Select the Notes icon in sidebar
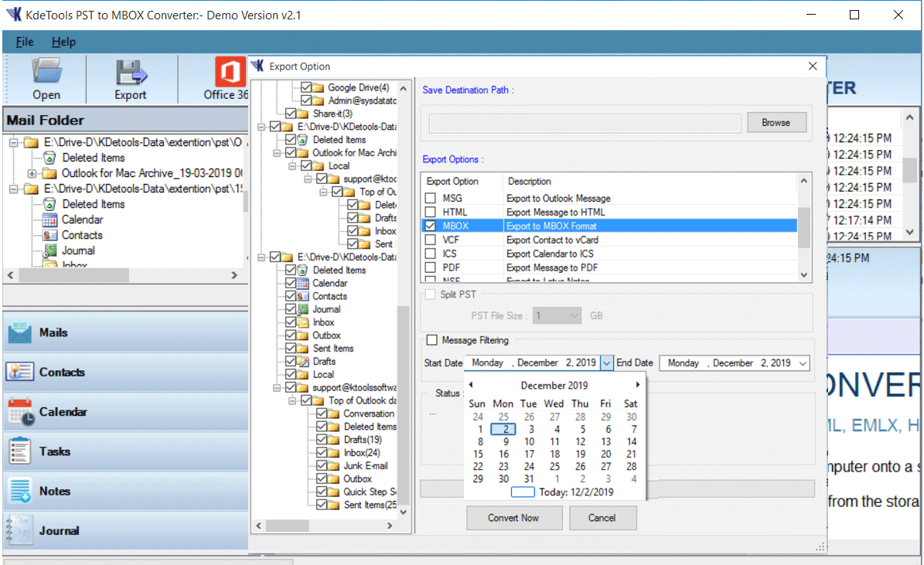This screenshot has width=924, height=565. tap(19, 490)
